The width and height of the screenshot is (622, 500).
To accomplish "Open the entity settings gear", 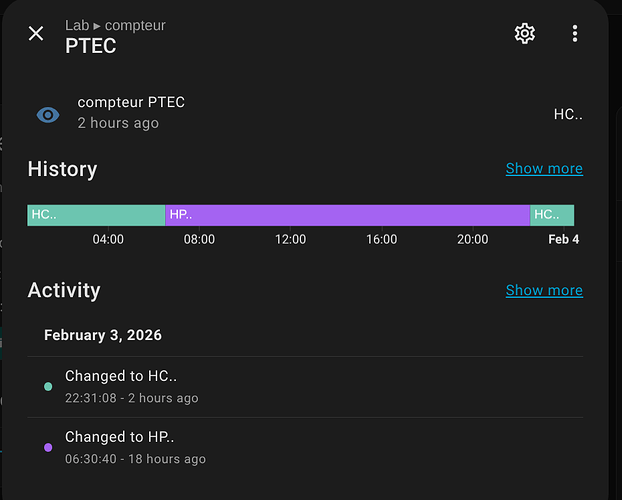I will 525,34.
